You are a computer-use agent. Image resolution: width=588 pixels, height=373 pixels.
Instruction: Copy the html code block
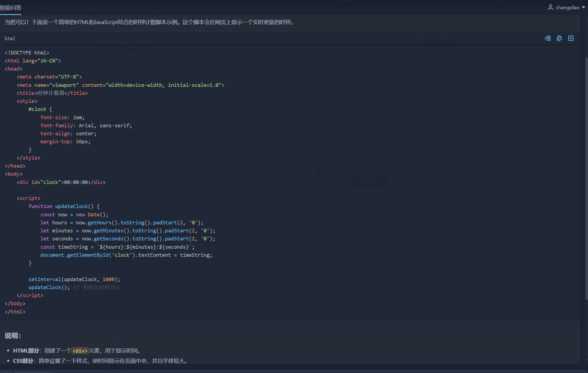(559, 38)
